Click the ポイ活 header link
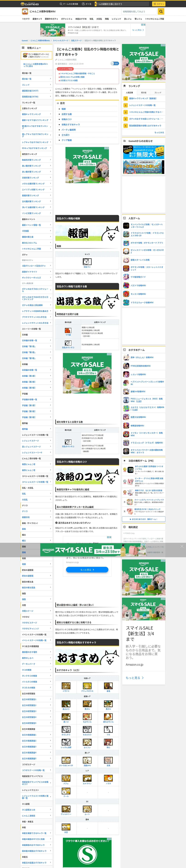The image size is (186, 868). [87, 4]
